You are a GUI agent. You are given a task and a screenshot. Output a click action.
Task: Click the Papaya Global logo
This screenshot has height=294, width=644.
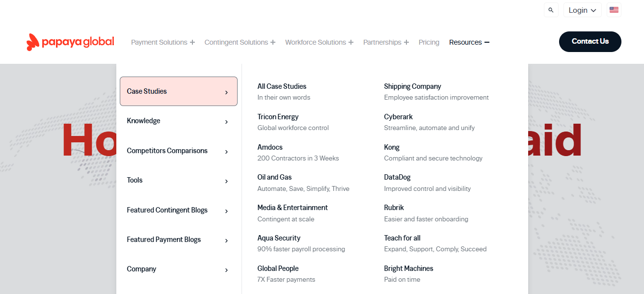pyautogui.click(x=70, y=42)
